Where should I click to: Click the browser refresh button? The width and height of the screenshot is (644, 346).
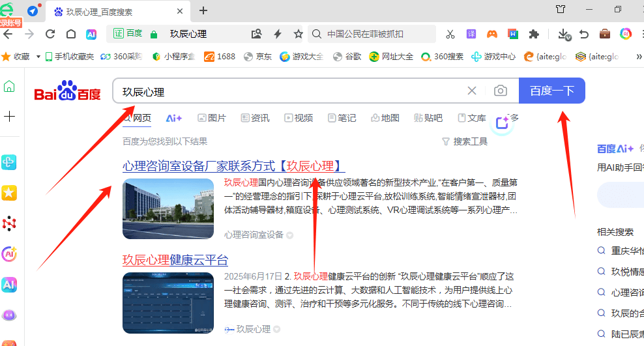(50, 34)
